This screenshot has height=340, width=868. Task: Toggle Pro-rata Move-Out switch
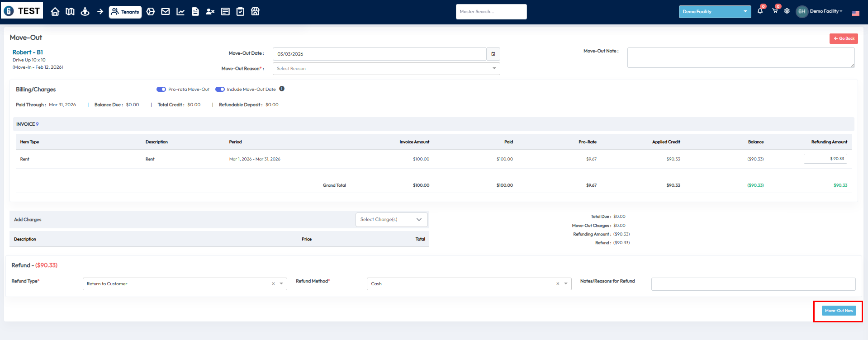161,90
